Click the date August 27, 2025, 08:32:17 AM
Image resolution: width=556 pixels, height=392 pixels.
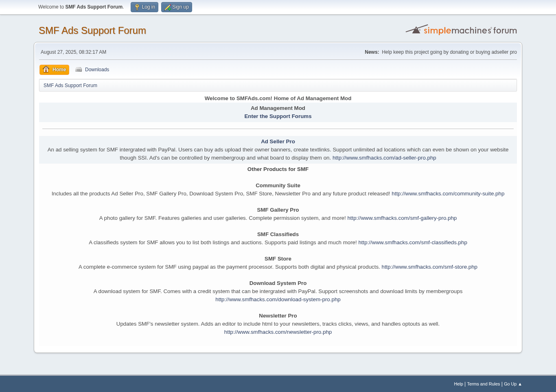coord(73,52)
